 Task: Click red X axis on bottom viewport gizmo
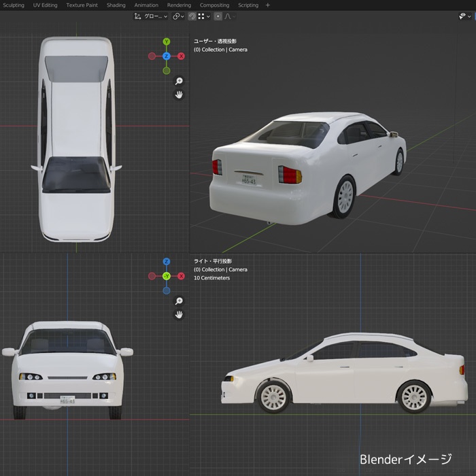tap(182, 276)
